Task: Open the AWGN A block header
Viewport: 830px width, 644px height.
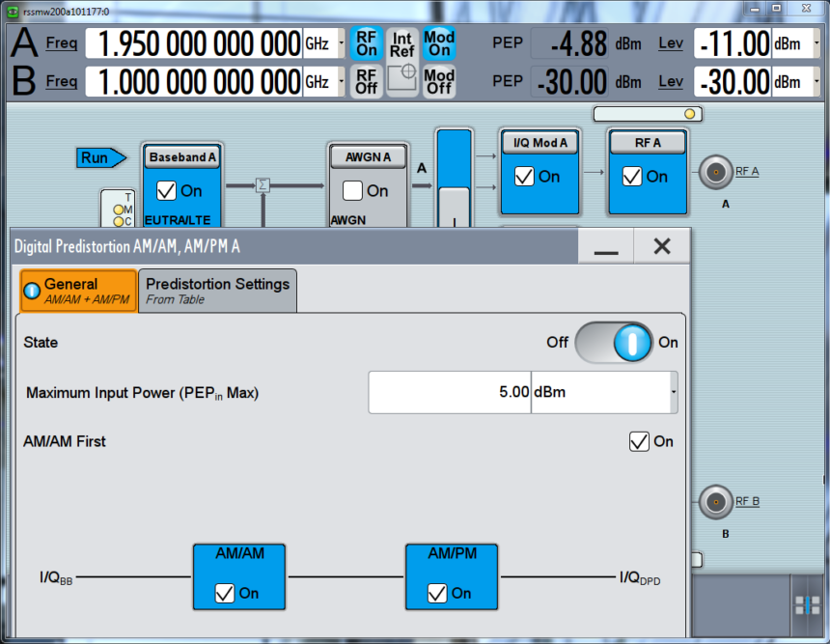Action: (x=368, y=157)
